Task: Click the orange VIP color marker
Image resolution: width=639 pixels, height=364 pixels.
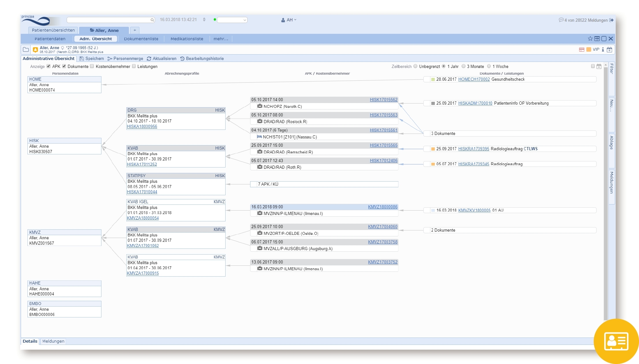Action: [589, 49]
